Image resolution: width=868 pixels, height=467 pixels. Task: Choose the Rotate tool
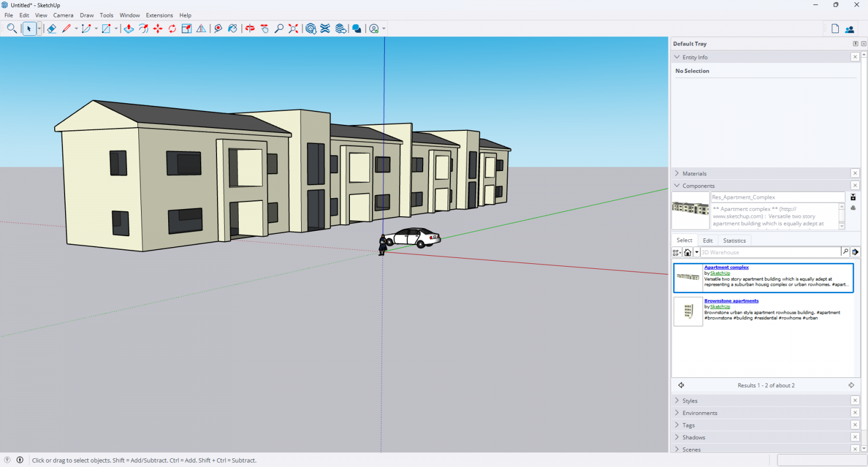pos(173,29)
